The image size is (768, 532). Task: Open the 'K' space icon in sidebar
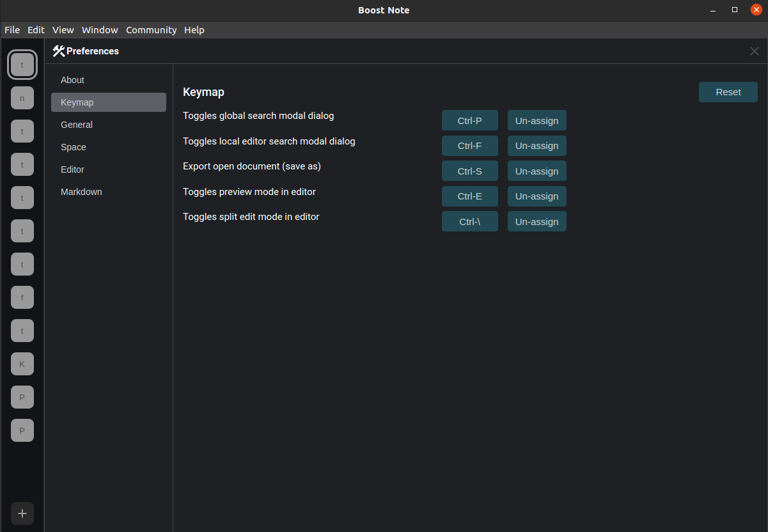point(22,364)
